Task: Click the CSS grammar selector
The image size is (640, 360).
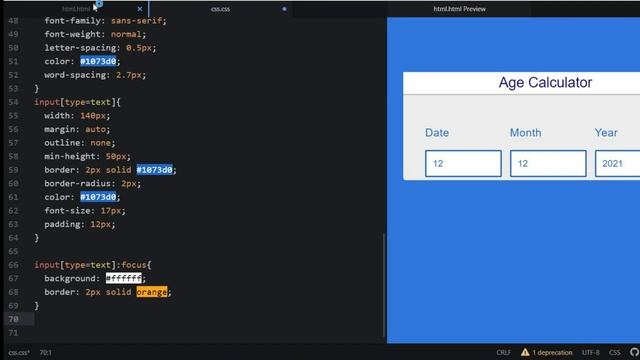Action: point(615,353)
